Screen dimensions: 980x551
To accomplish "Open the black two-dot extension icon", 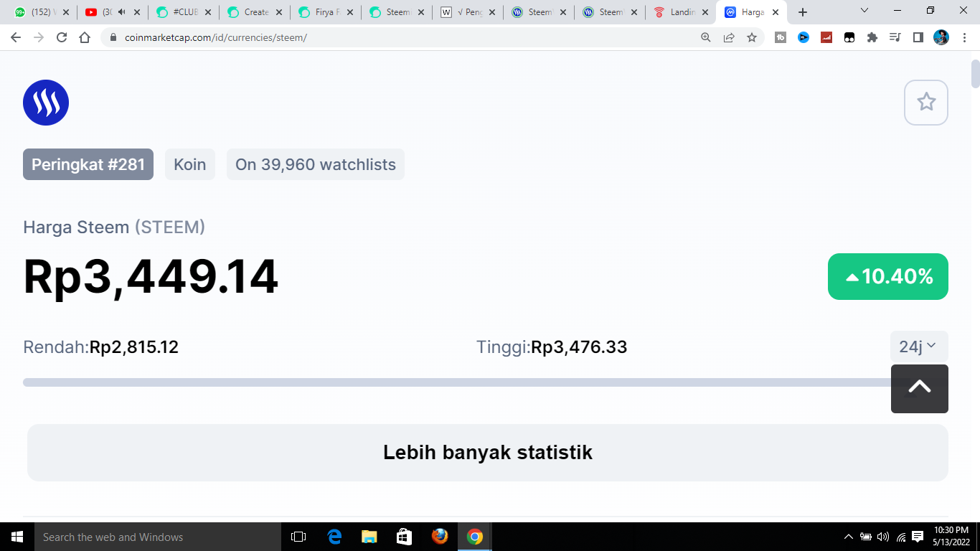I will coord(849,37).
